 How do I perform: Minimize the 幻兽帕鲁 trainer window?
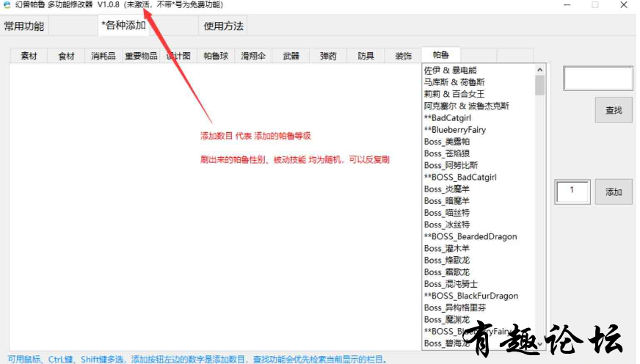(567, 5)
